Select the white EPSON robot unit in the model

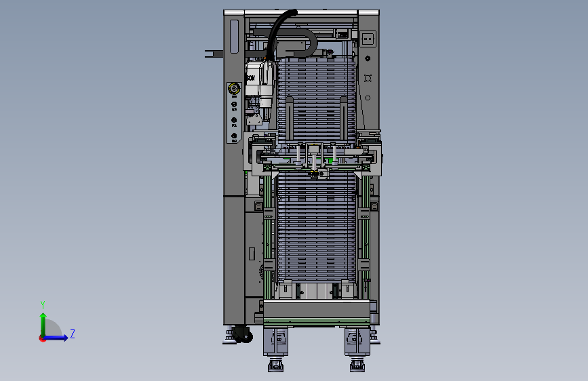260,84
